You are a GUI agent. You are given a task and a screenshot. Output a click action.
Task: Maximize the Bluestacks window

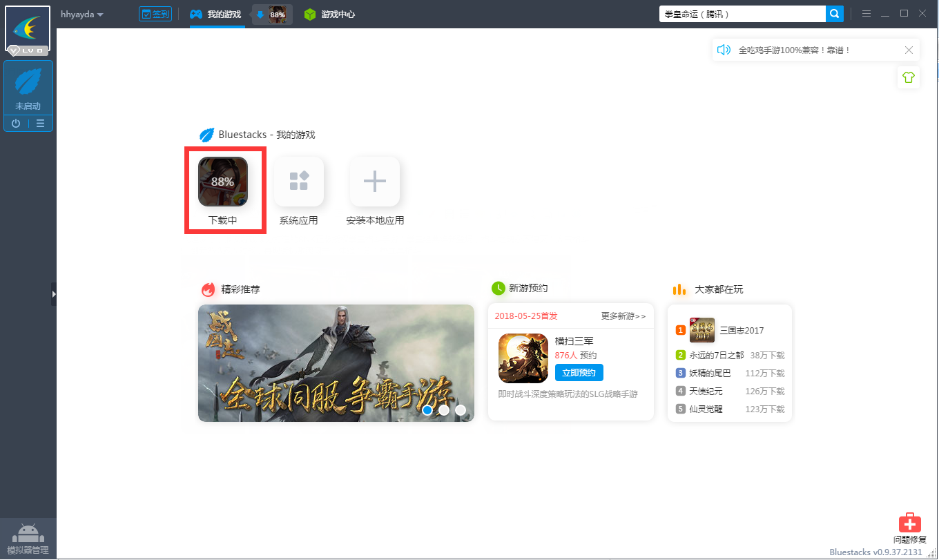(904, 14)
